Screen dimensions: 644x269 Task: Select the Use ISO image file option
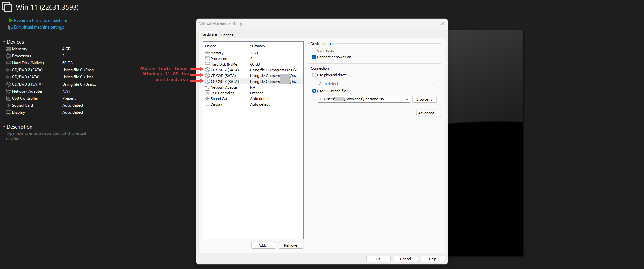[314, 91]
